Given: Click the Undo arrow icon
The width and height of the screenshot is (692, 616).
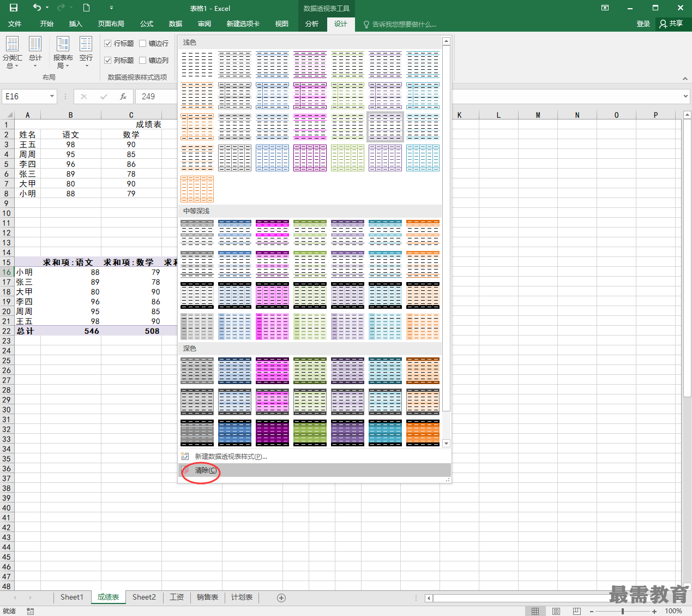Looking at the screenshot, I should click(37, 8).
